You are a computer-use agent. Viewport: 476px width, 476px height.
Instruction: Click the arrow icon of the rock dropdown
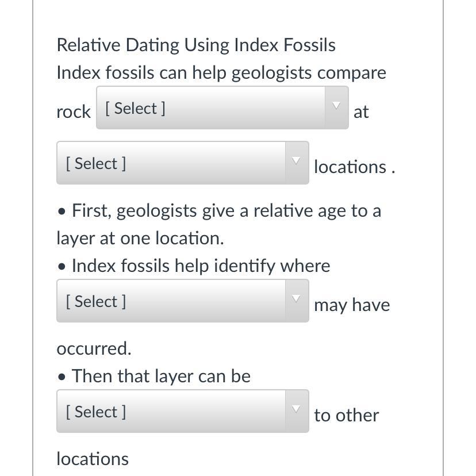(336, 106)
